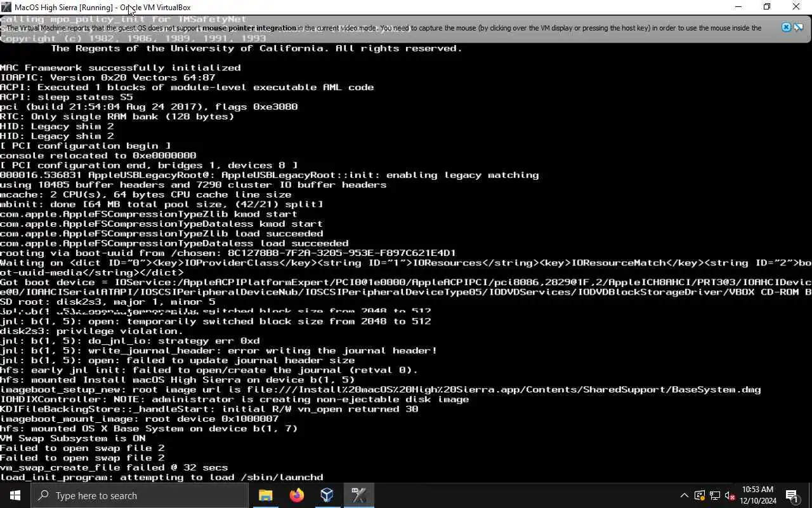Click the 'BSD root: disk2s3' line
This screenshot has height=508, width=812.
click(108, 302)
